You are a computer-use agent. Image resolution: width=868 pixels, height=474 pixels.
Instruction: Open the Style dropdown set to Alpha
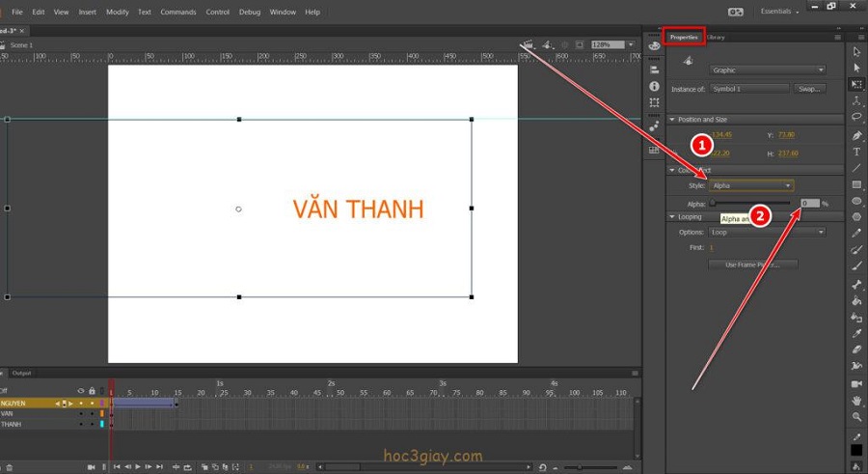[752, 185]
